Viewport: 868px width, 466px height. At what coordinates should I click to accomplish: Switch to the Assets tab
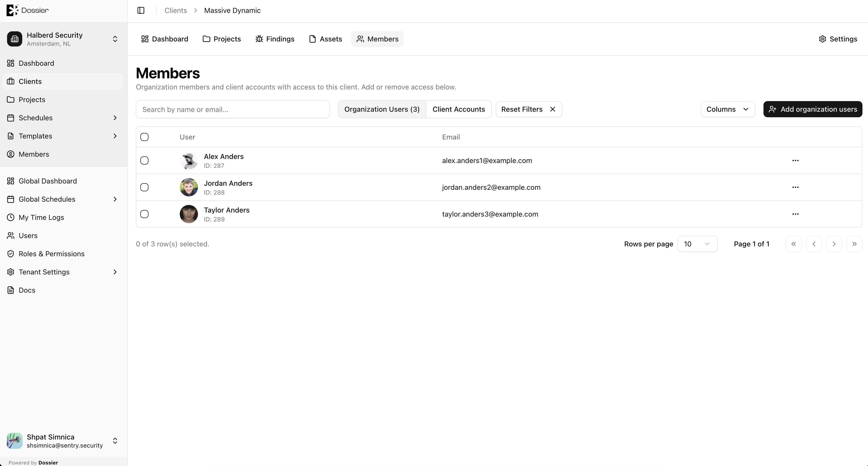[325, 39]
